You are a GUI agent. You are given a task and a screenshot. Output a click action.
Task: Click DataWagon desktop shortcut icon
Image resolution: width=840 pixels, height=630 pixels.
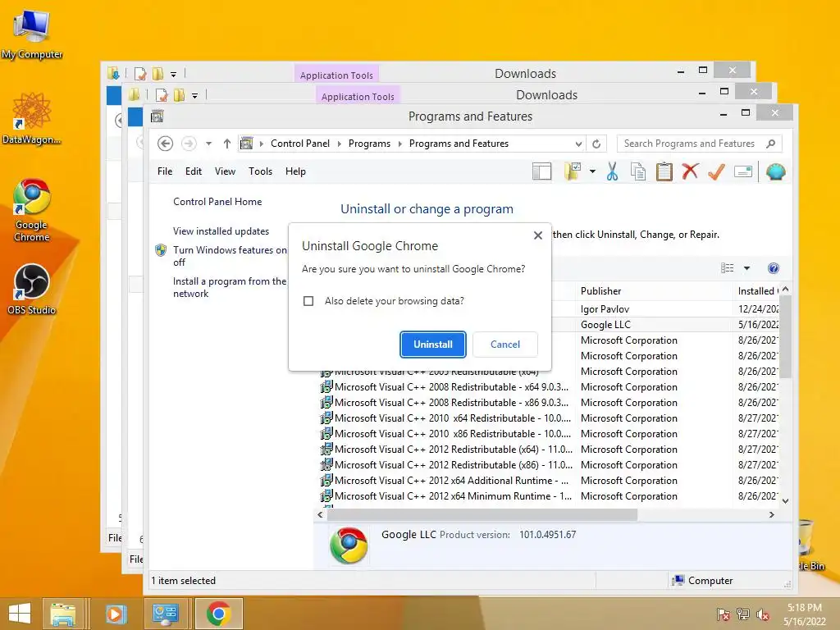(32, 118)
